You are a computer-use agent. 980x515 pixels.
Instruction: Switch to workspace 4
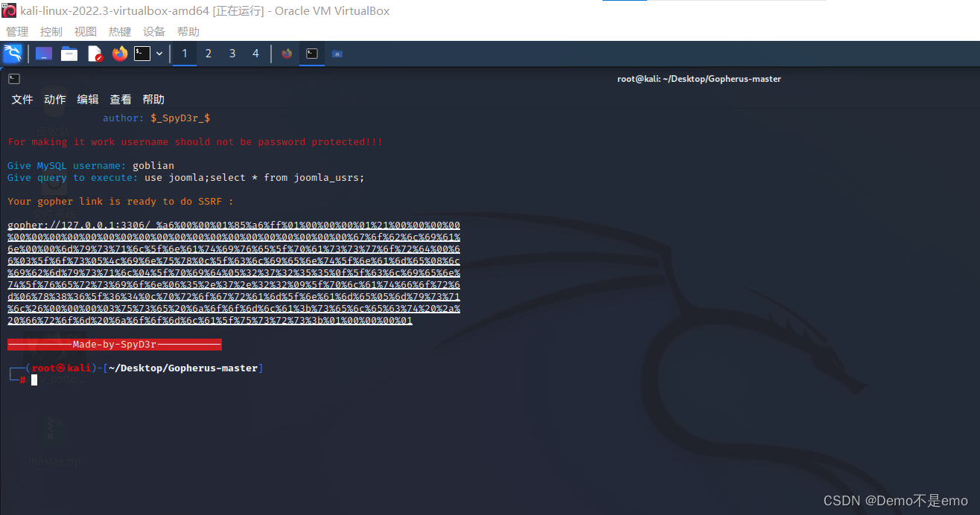(256, 54)
